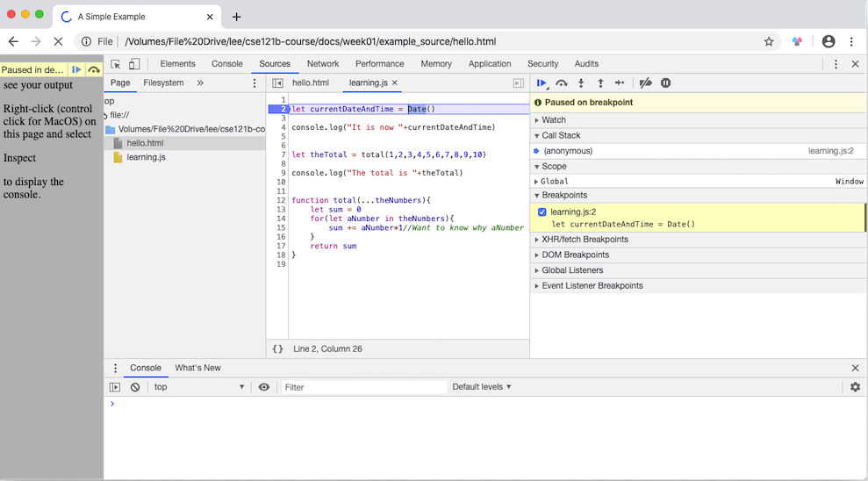The height and width of the screenshot is (481, 868).
Task: Pretty print the source with braces icon
Action: (x=277, y=348)
